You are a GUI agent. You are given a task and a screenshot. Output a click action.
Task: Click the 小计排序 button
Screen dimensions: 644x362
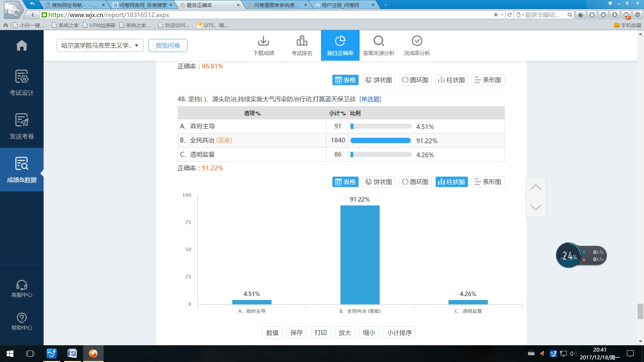(399, 333)
